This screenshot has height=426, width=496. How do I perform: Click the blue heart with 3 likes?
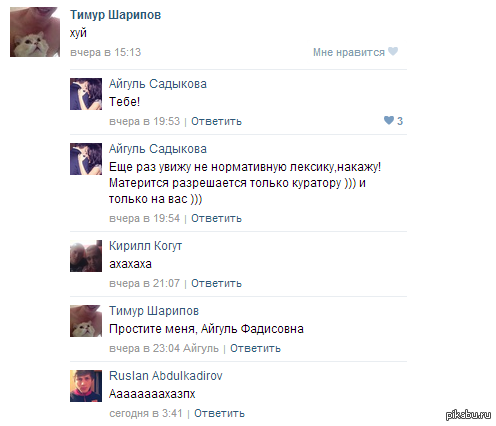[x=389, y=120]
